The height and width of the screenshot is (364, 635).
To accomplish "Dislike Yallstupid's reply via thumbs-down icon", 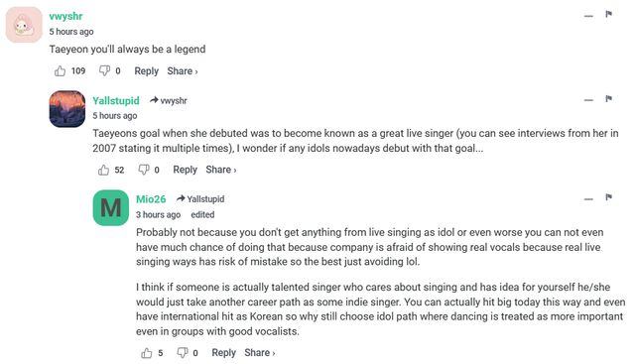I will tap(143, 170).
